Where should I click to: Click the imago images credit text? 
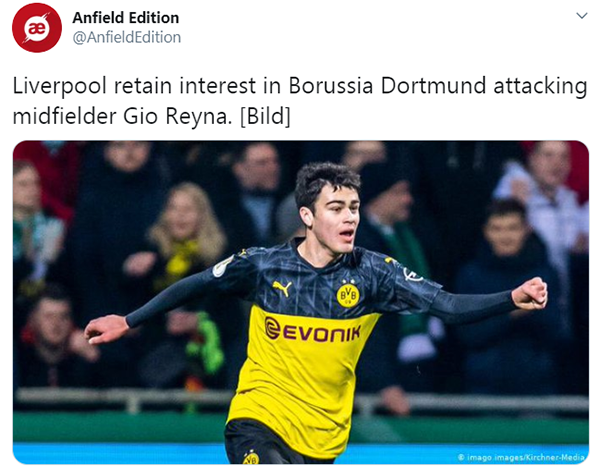[x=521, y=457]
